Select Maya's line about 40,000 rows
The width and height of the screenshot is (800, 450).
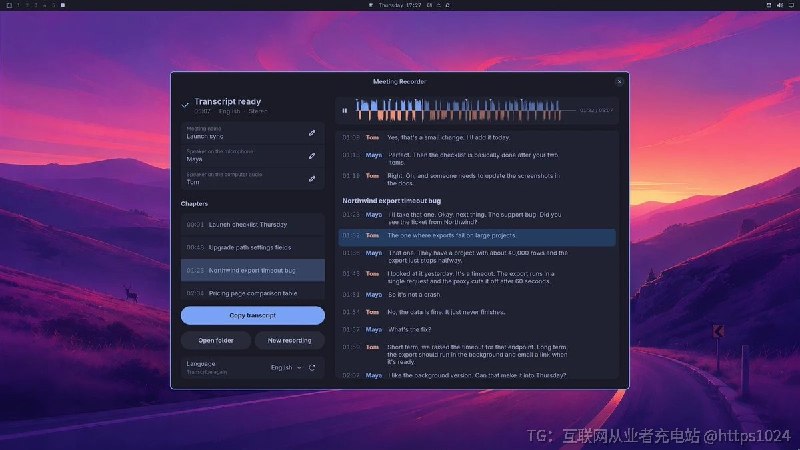click(477, 257)
